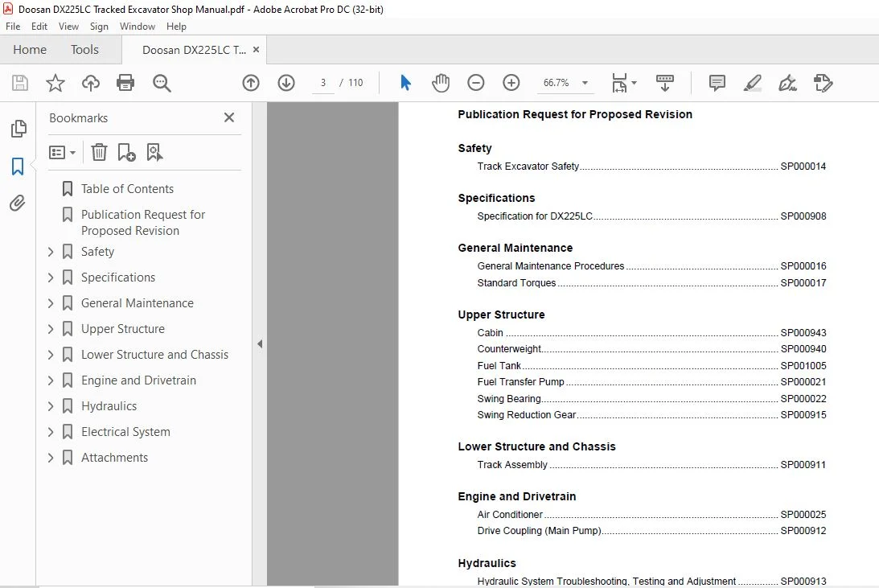Close the Bookmarks panel
This screenshot has width=879, height=588.
coord(228,117)
